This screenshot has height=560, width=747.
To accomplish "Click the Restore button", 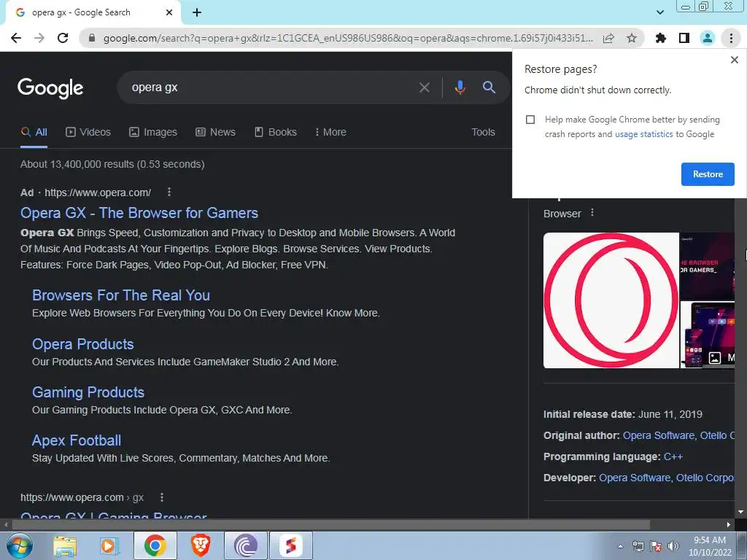I will click(x=708, y=174).
